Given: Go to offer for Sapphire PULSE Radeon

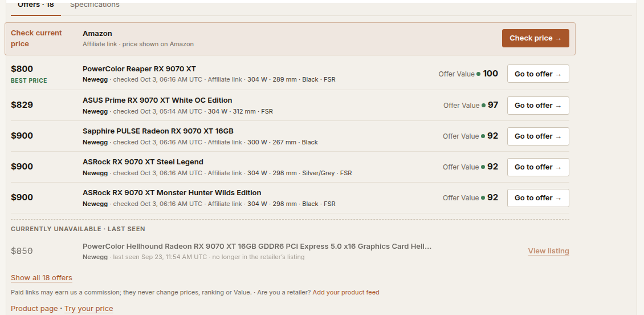Looking at the screenshot, I should tap(538, 136).
